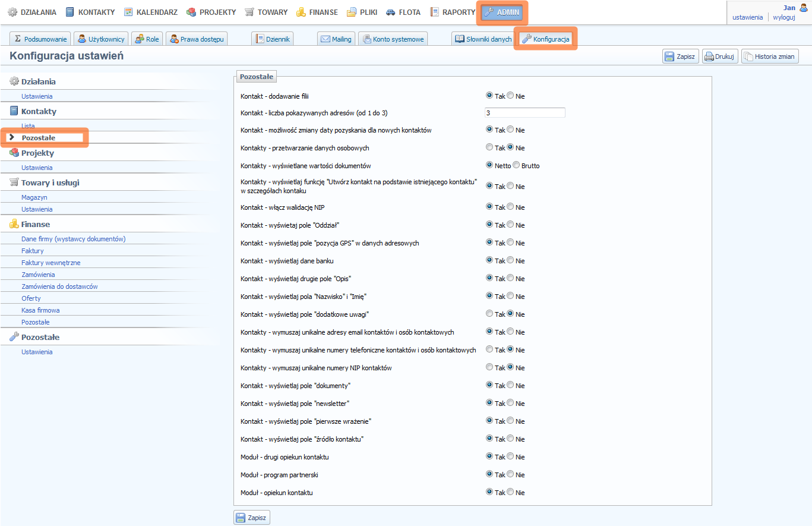The height and width of the screenshot is (526, 812).
Task: Switch to the Słowniki danych tab
Action: [x=483, y=39]
